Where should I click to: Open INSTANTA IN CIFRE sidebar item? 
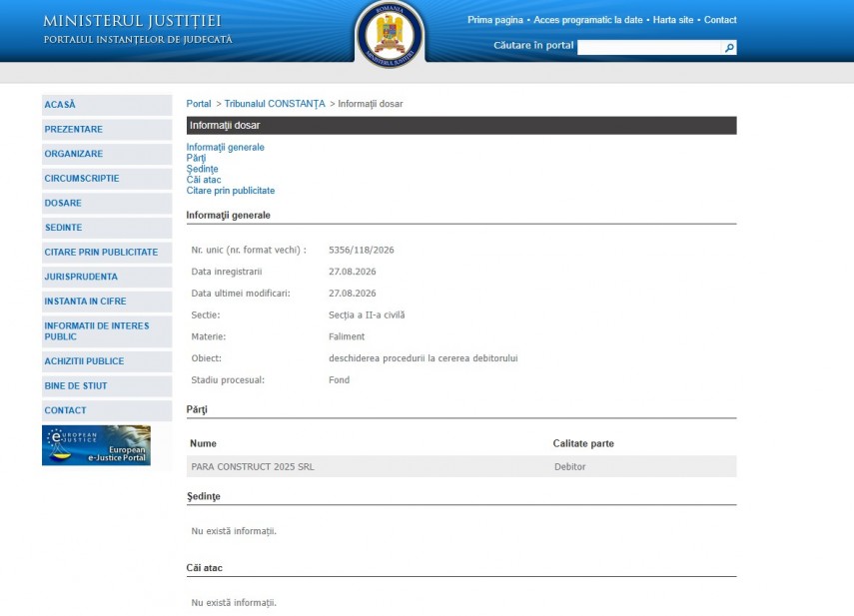tap(107, 301)
